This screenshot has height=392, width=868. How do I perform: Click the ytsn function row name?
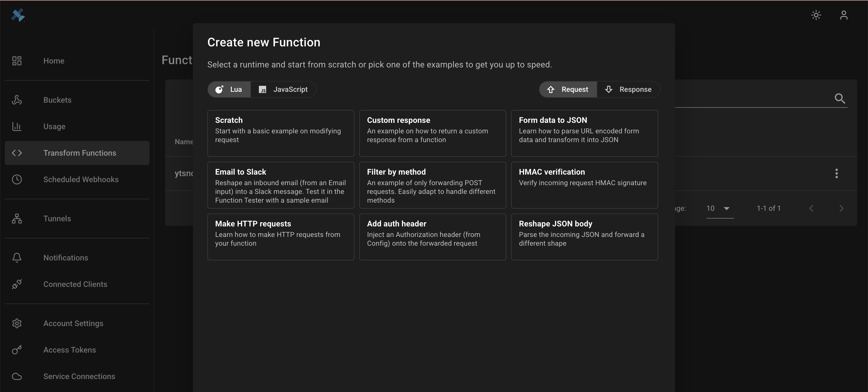[184, 173]
